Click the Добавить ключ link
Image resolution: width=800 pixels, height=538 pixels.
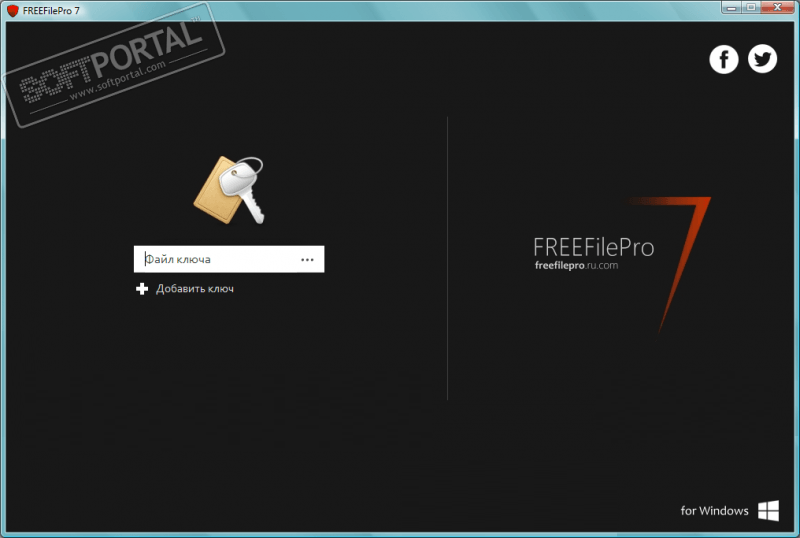(195, 289)
